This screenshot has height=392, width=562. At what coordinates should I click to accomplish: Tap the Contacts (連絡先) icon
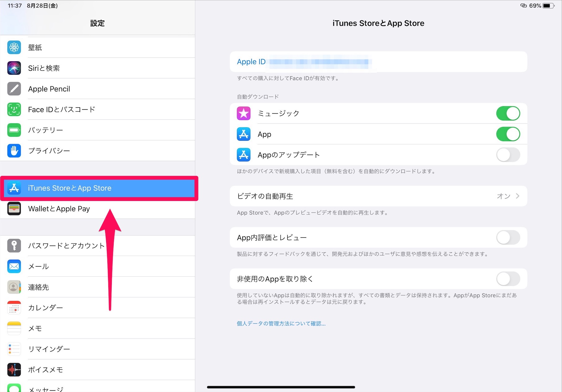pos(14,287)
